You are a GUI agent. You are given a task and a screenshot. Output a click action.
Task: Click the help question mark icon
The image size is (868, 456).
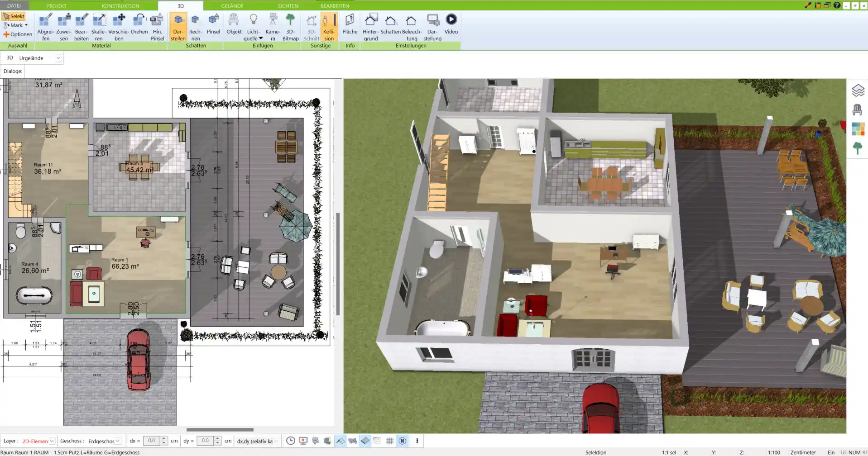pyautogui.click(x=837, y=5)
